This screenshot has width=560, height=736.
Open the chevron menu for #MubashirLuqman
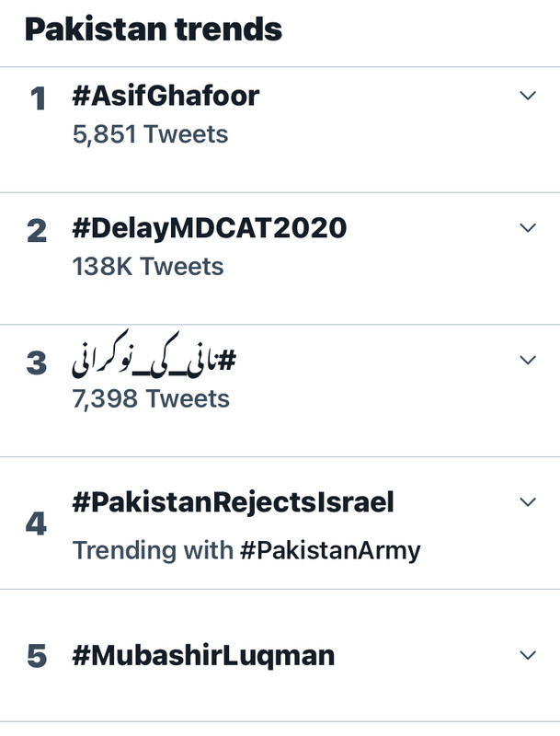point(527,655)
